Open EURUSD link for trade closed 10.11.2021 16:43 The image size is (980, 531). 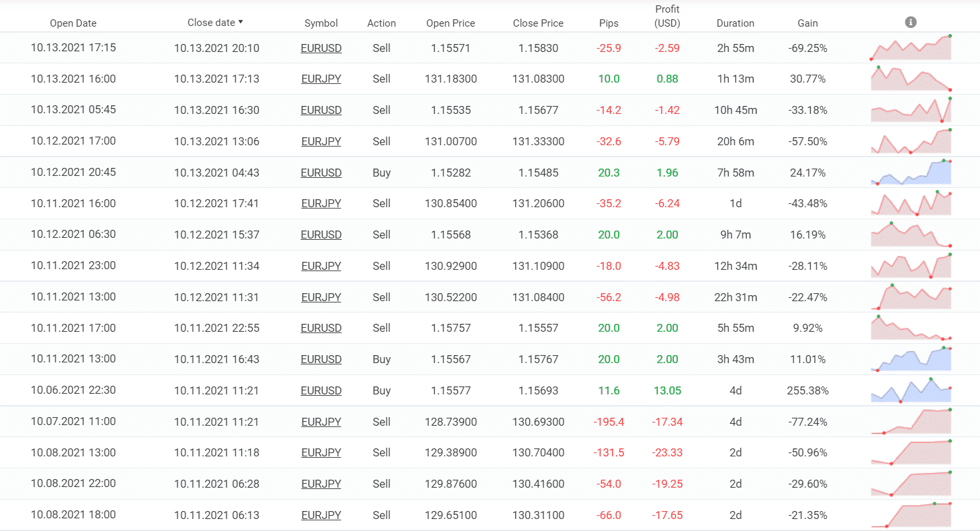coord(321,359)
